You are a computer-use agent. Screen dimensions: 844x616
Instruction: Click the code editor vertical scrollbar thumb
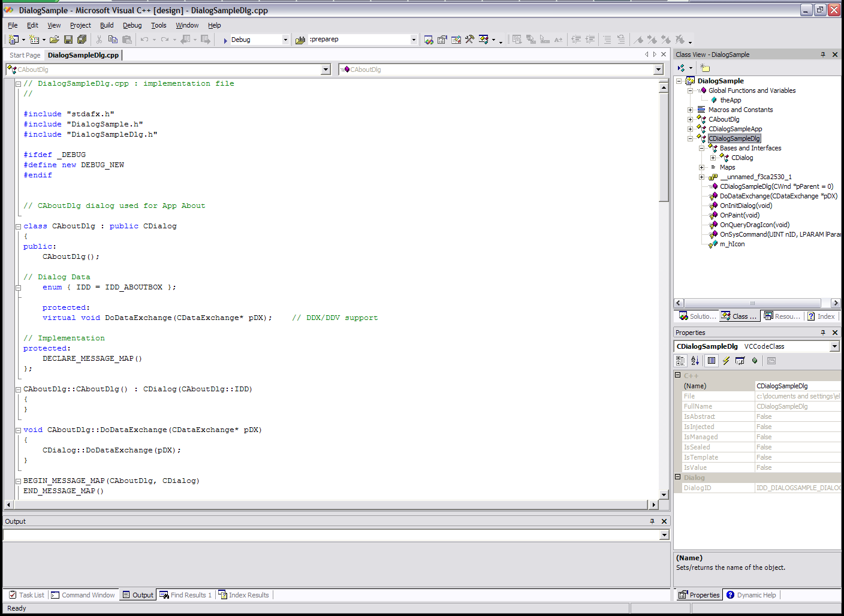(x=664, y=148)
